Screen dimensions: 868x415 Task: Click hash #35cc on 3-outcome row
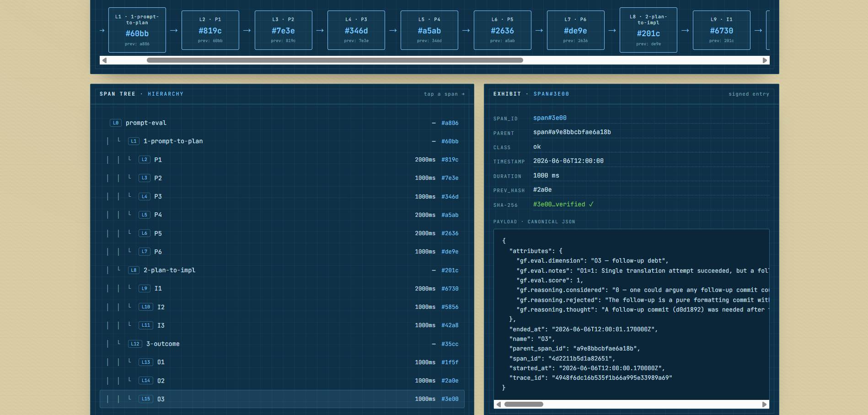click(x=450, y=344)
